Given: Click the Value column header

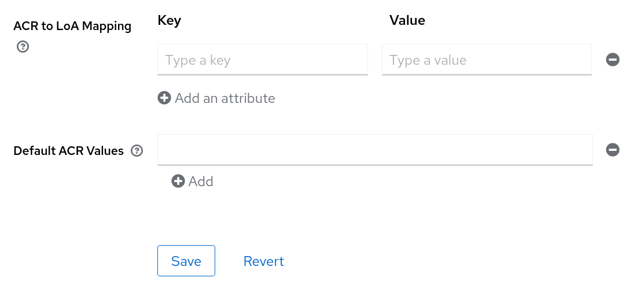Looking at the screenshot, I should [x=407, y=21].
